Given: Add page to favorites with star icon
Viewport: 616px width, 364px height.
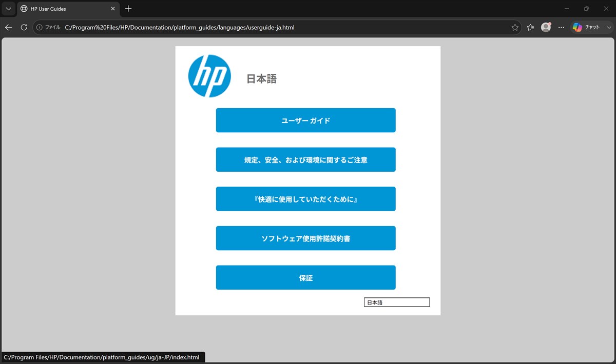Looking at the screenshot, I should pyautogui.click(x=515, y=27).
